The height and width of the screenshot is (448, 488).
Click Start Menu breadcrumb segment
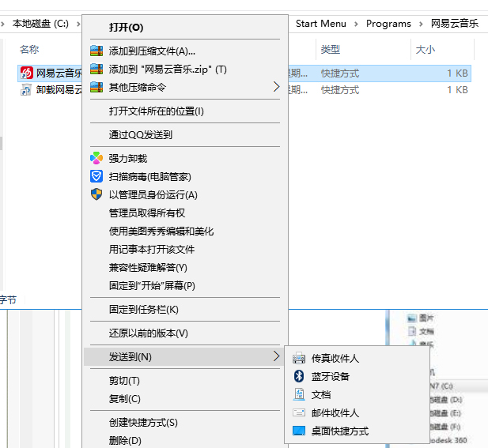tap(321, 24)
